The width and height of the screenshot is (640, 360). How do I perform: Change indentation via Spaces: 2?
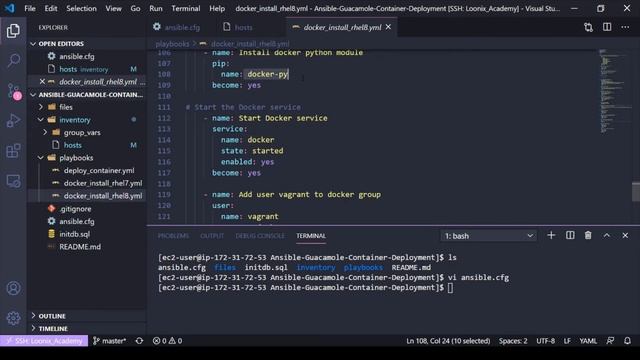(513, 341)
